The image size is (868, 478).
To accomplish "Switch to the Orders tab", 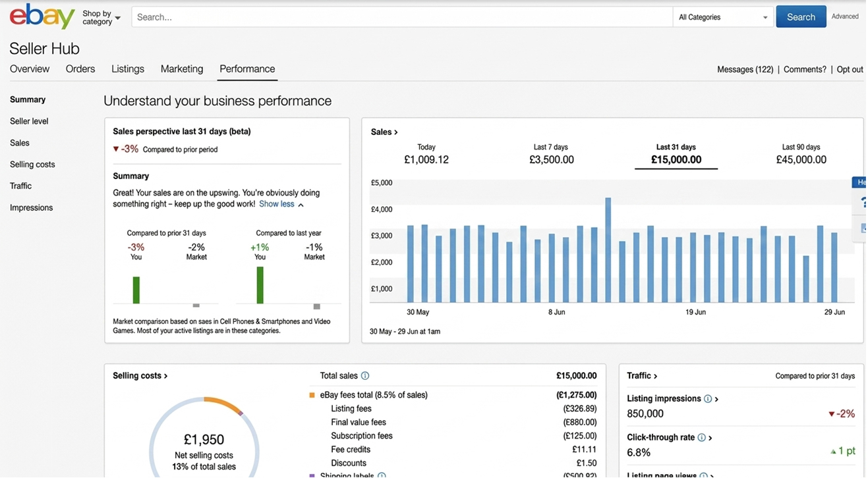I will (x=80, y=69).
